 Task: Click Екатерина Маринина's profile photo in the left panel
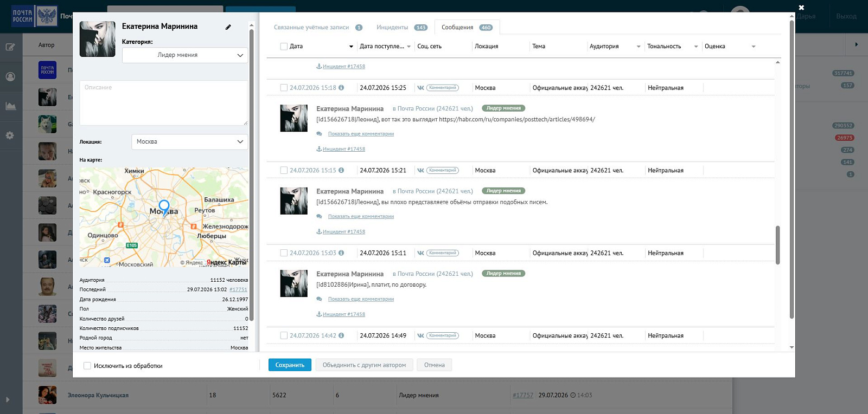point(98,39)
